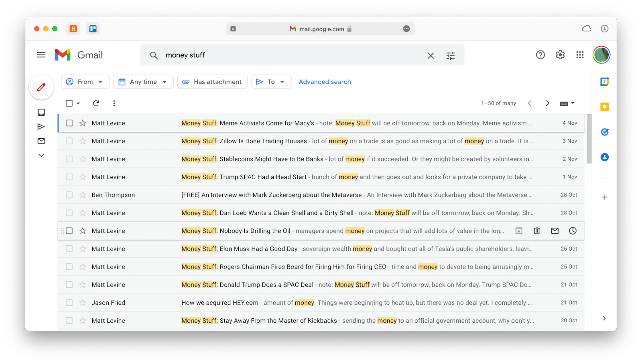
Task: Click the search magnifier icon
Action: pos(154,55)
